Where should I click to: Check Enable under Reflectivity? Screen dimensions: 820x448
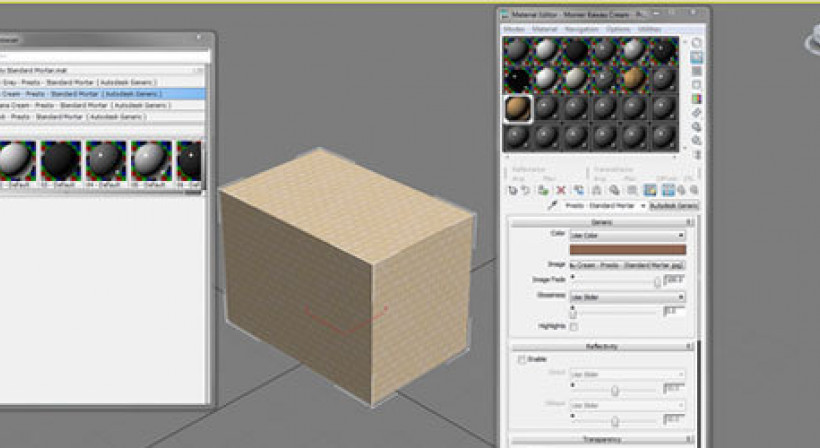tap(521, 360)
